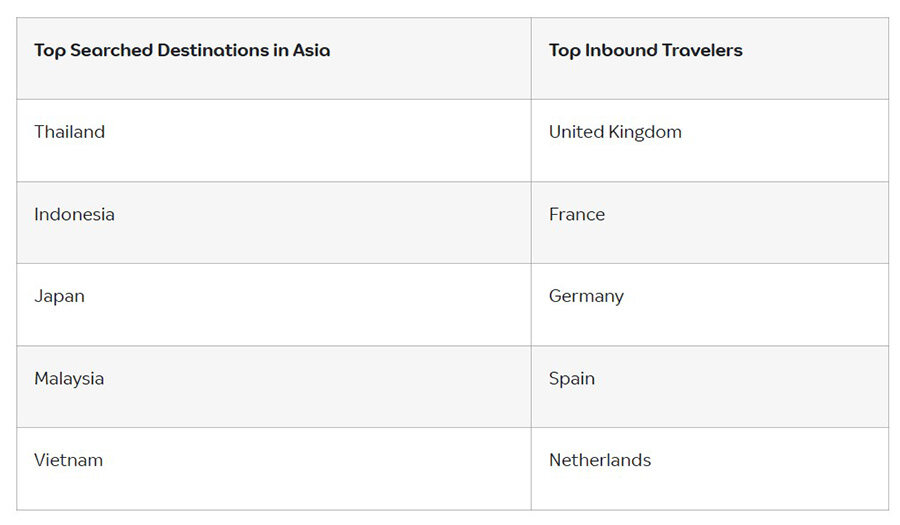Click the word Searched in the header

pyautogui.click(x=111, y=50)
